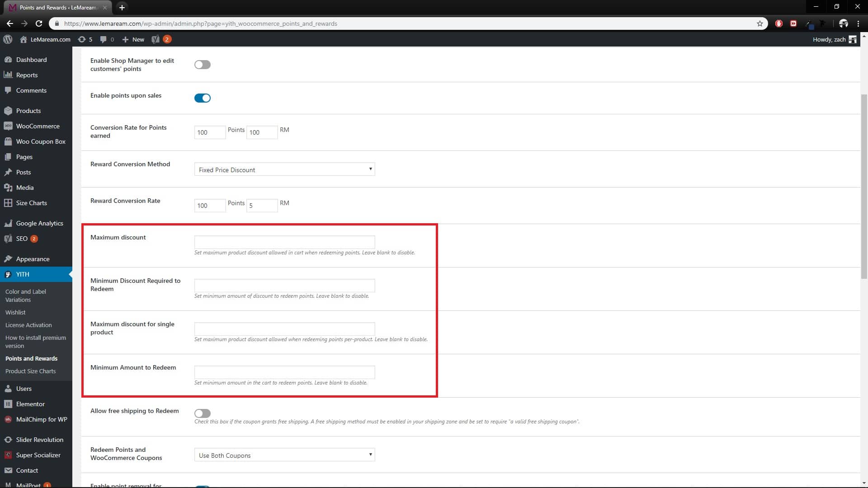This screenshot has height=488, width=868.
Task: Focus Minimum Amount to Redeem field
Action: 284,372
